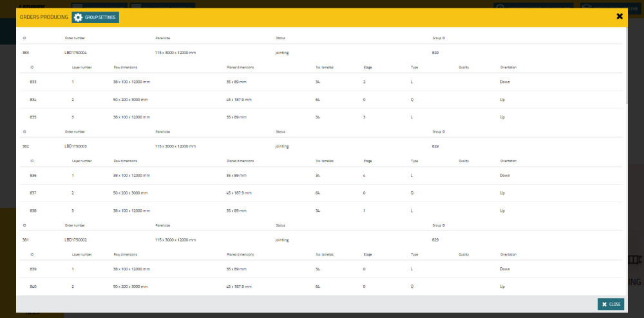Screen dimensions: 644x318
Task: Click the X icon in the dialog header
Action: (620, 17)
